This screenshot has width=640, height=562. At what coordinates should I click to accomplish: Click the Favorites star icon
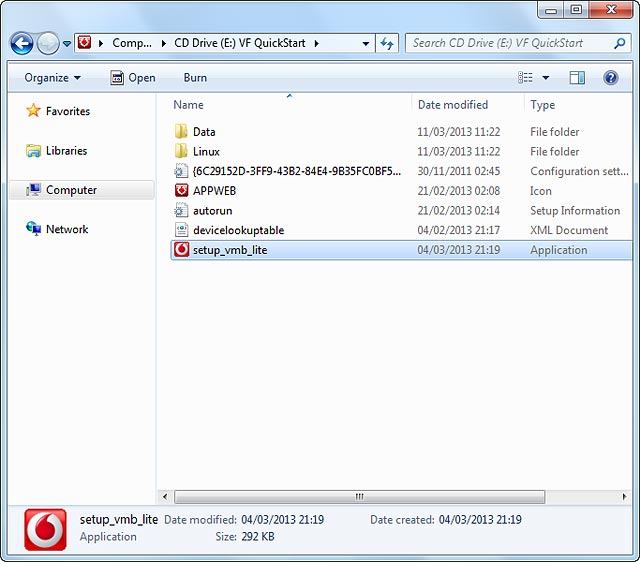(x=33, y=110)
